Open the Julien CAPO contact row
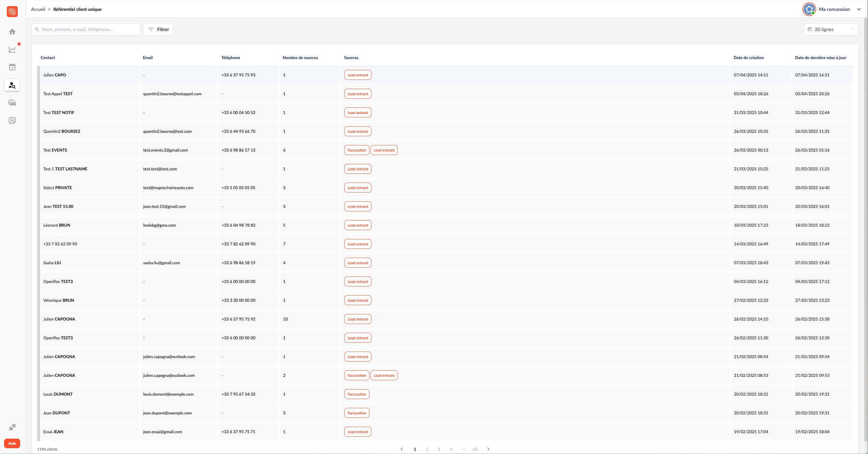This screenshot has width=868, height=454. [445, 75]
